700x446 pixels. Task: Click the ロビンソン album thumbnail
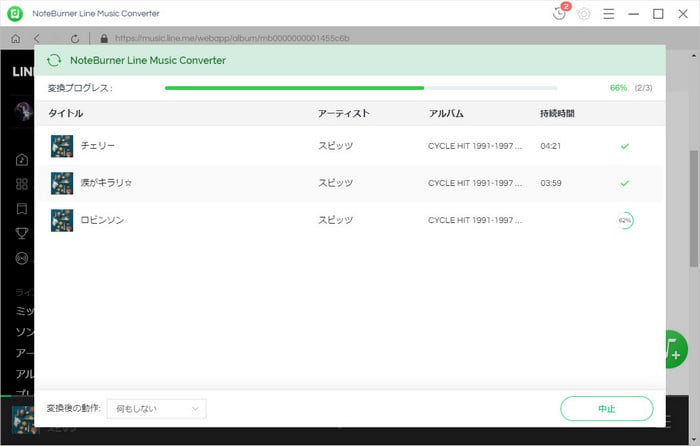(x=62, y=220)
